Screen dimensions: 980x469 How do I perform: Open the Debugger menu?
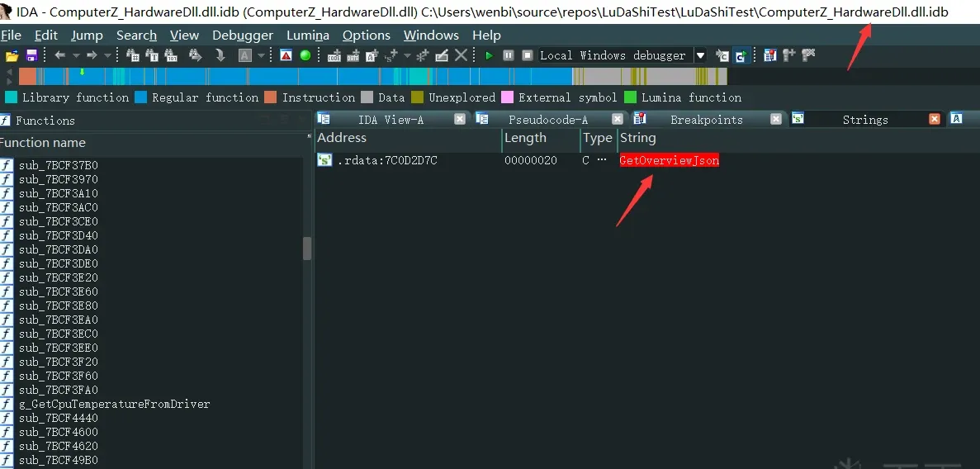(243, 36)
